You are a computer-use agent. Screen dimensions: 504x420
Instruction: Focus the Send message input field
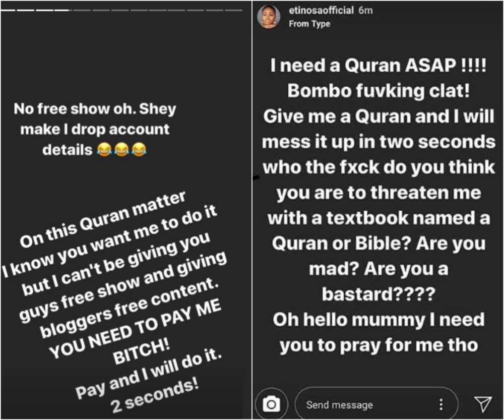[376, 404]
